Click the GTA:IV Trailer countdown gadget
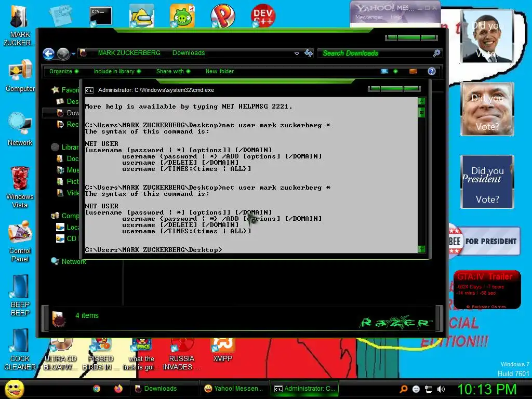This screenshot has height=399, width=532. click(x=487, y=289)
